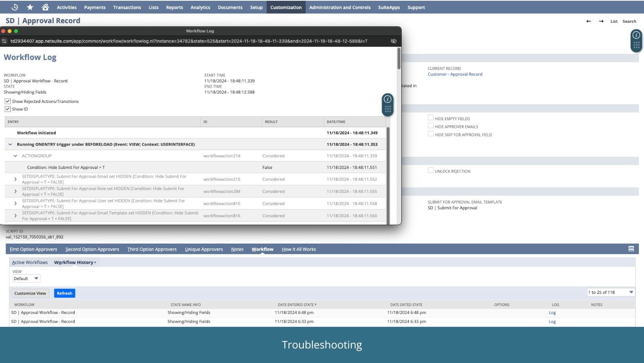Click the workflowaction214 ID cell
The width and height of the screenshot is (644, 363).
(222, 156)
